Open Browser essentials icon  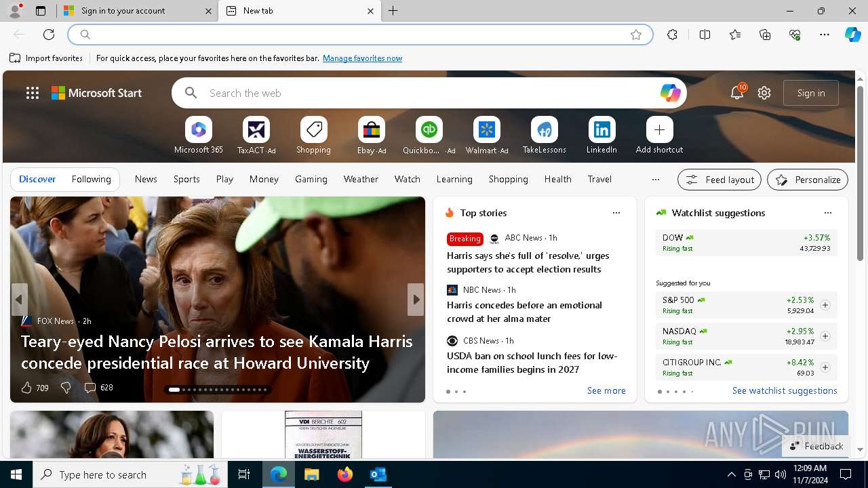point(795,35)
